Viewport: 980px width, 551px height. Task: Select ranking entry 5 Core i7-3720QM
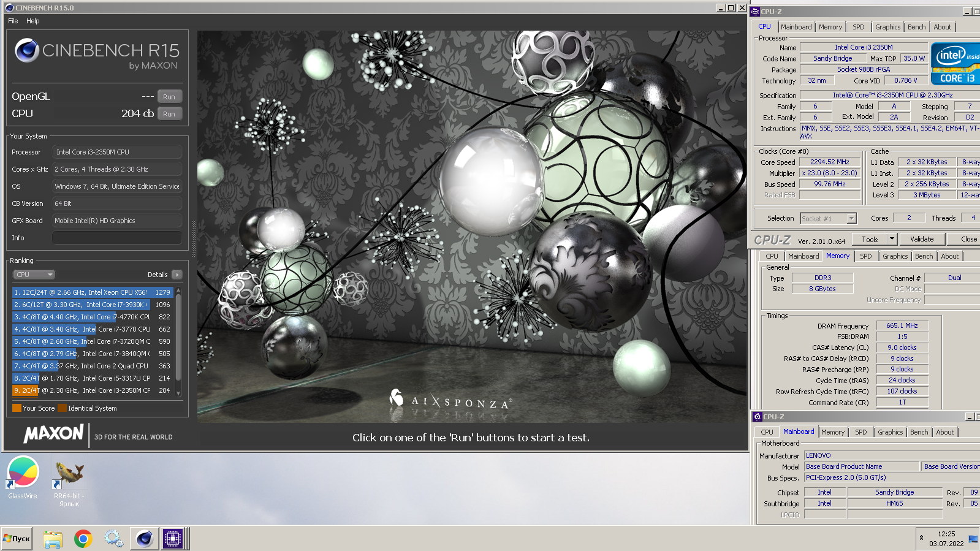[x=93, y=341]
